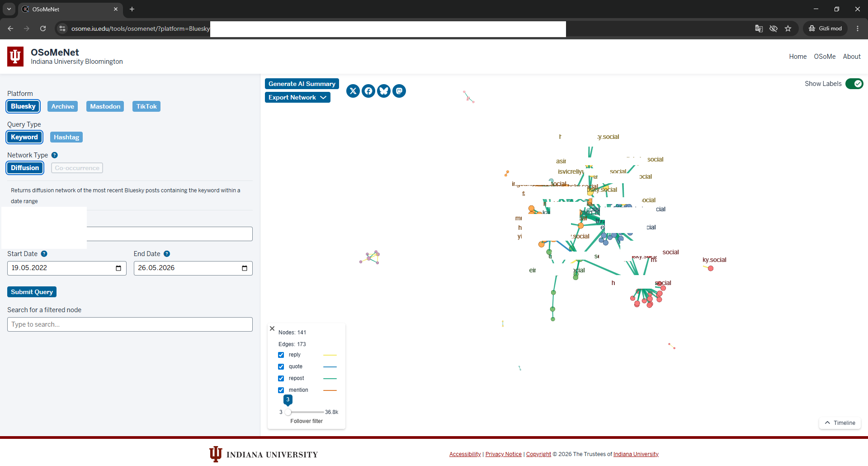Click the OSoMeNet site title
This screenshot has width=868, height=466.
[55, 52]
